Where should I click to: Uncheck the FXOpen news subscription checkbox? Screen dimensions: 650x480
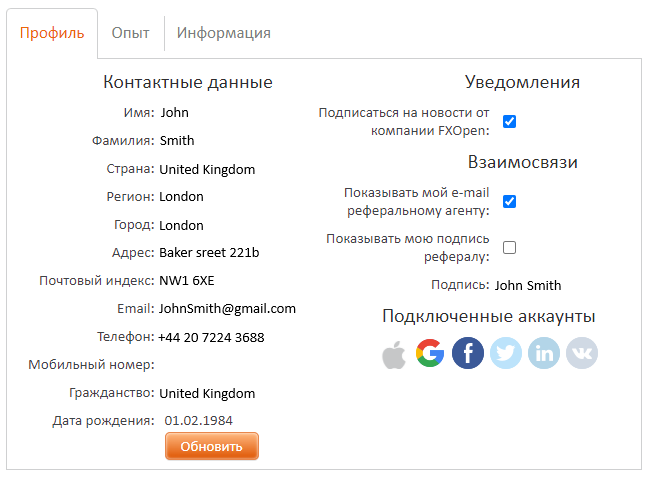(509, 121)
